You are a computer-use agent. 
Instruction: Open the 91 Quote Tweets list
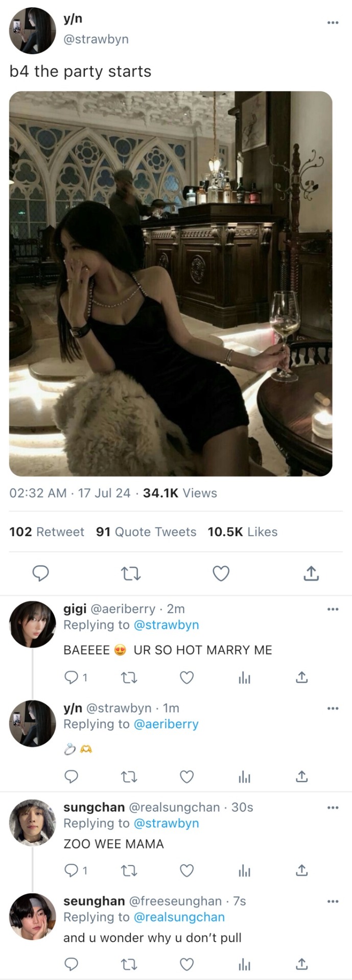point(146,532)
